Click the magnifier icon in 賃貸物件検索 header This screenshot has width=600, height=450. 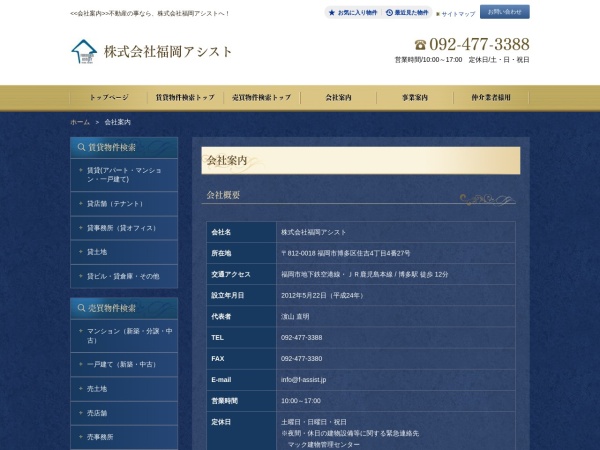tap(81, 147)
